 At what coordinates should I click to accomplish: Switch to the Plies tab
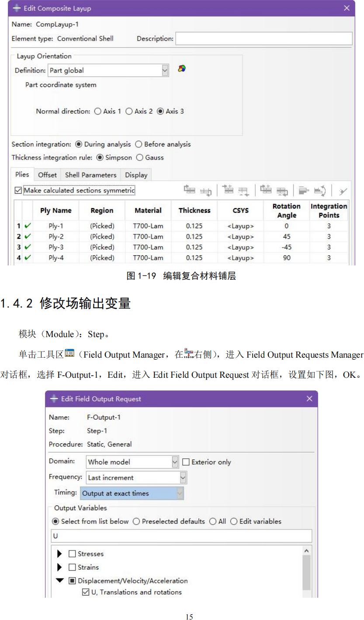(x=22, y=174)
